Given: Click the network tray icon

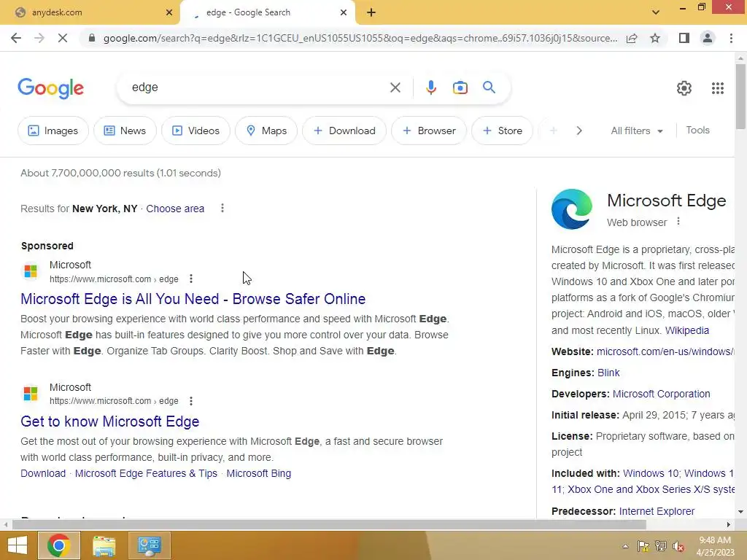Looking at the screenshot, I should [x=661, y=547].
